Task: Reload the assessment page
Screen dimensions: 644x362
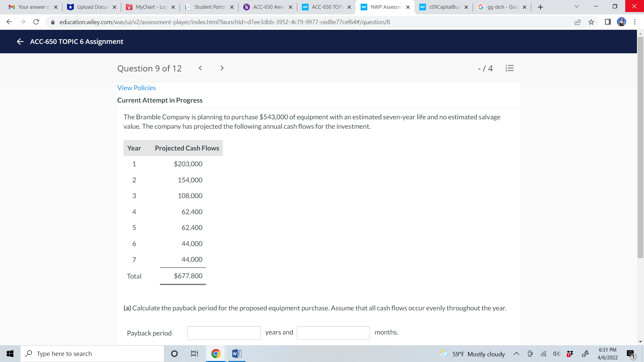Action: (x=36, y=22)
